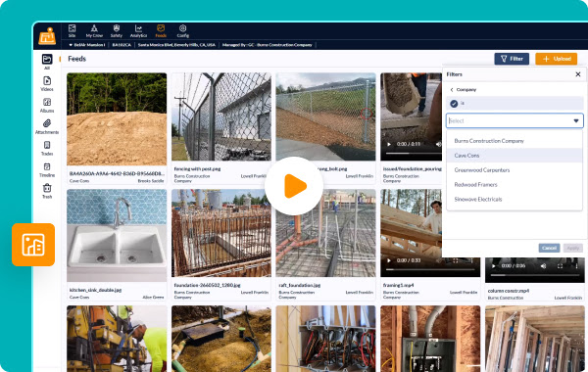Viewport: 588px width, 372px height.
Task: Select the 'is' condition radio option
Action: [454, 104]
